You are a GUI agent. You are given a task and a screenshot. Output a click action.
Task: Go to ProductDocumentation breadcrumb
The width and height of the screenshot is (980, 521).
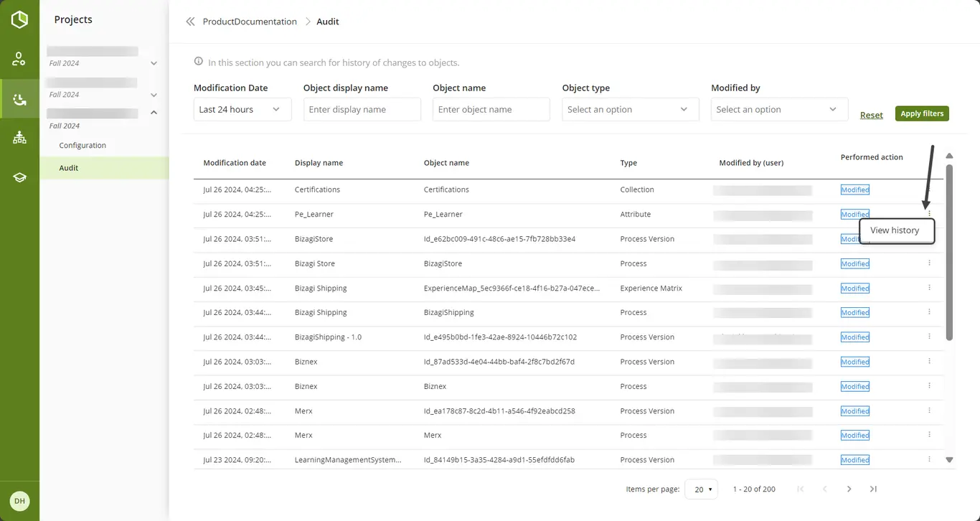click(250, 22)
